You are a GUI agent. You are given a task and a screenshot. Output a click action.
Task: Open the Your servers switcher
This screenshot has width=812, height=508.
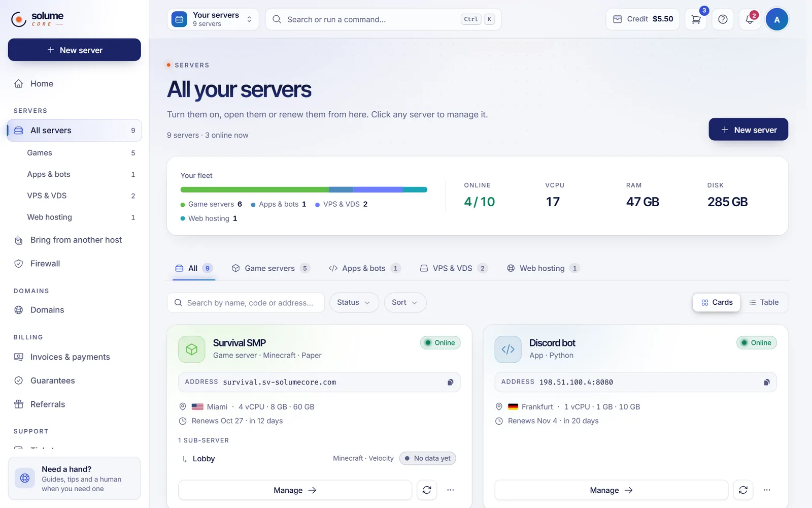pos(213,19)
